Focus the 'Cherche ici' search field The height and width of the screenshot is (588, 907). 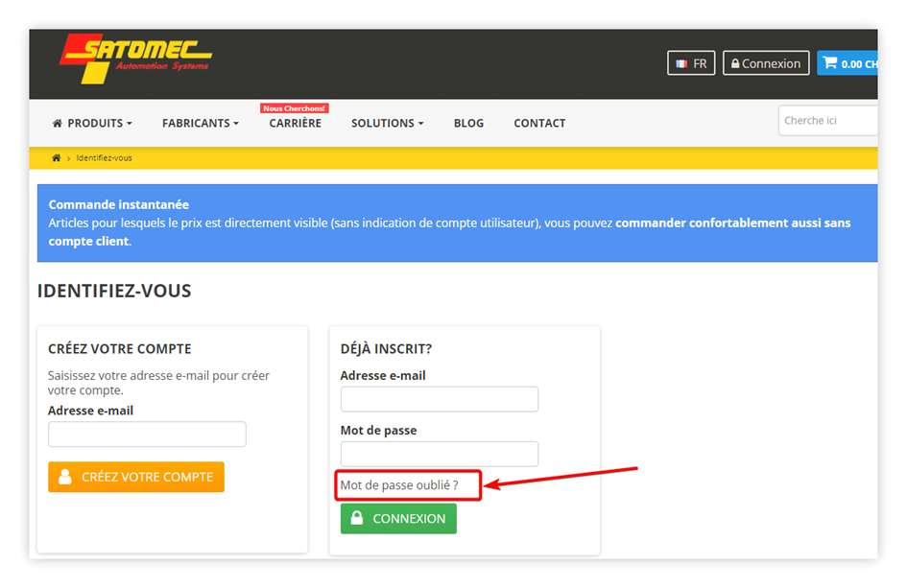click(827, 120)
